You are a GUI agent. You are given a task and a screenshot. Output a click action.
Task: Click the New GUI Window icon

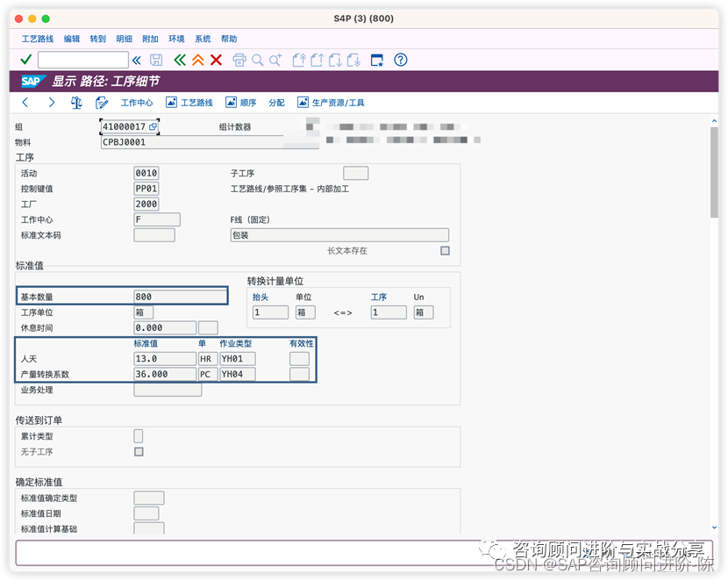(377, 60)
